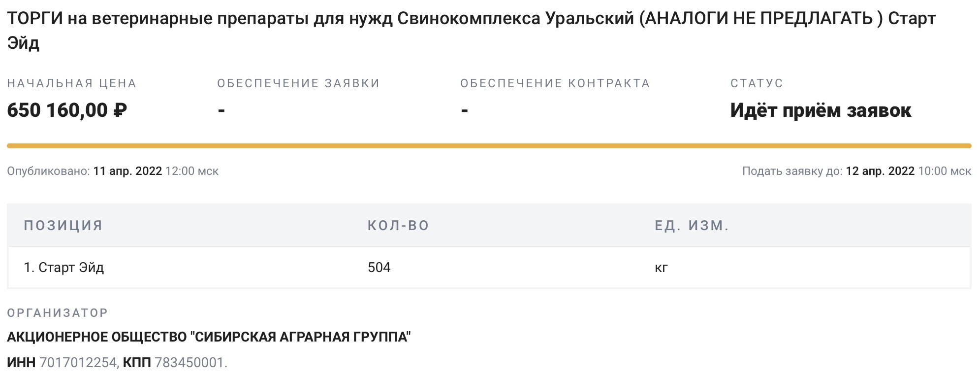The image size is (980, 378).
Task: Select the starting price 650 160,00 ₽
Action: 67,110
